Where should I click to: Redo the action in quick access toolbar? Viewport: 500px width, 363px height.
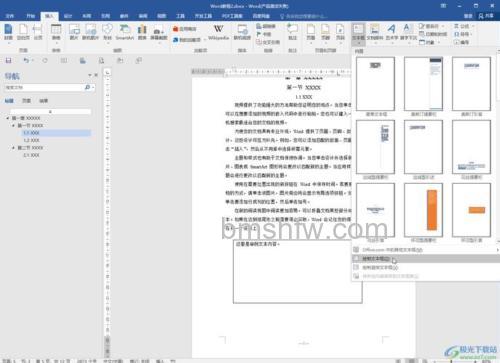point(45,60)
